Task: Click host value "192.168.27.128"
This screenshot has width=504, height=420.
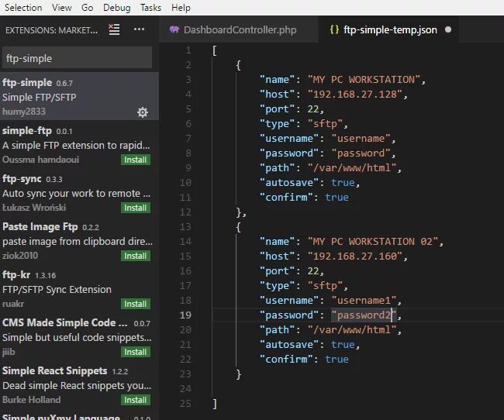Action: click(355, 95)
